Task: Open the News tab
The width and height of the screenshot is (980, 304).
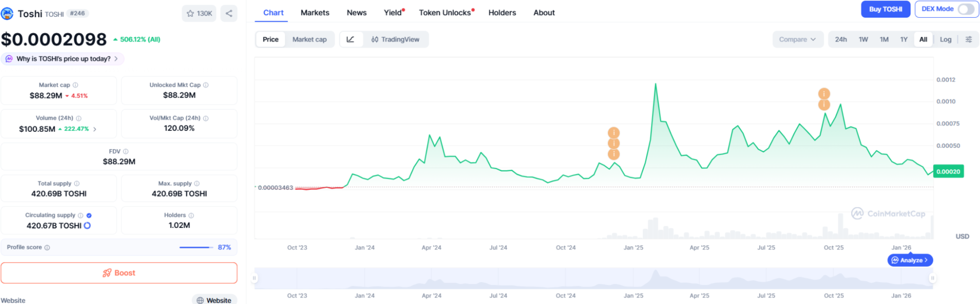Action: 357,13
